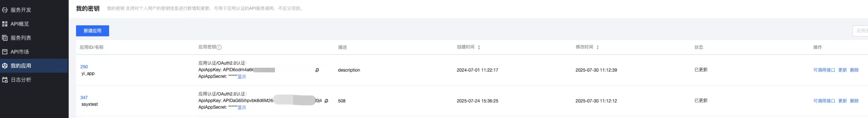Screen dimensions: 868x118
Task: Click 更新 for the ssyxtest app
Action: pyautogui.click(x=842, y=101)
